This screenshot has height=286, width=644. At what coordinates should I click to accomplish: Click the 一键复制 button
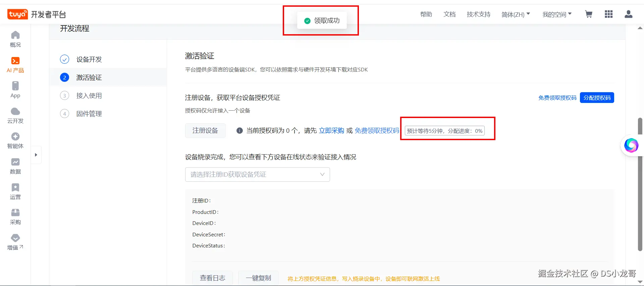click(x=258, y=278)
